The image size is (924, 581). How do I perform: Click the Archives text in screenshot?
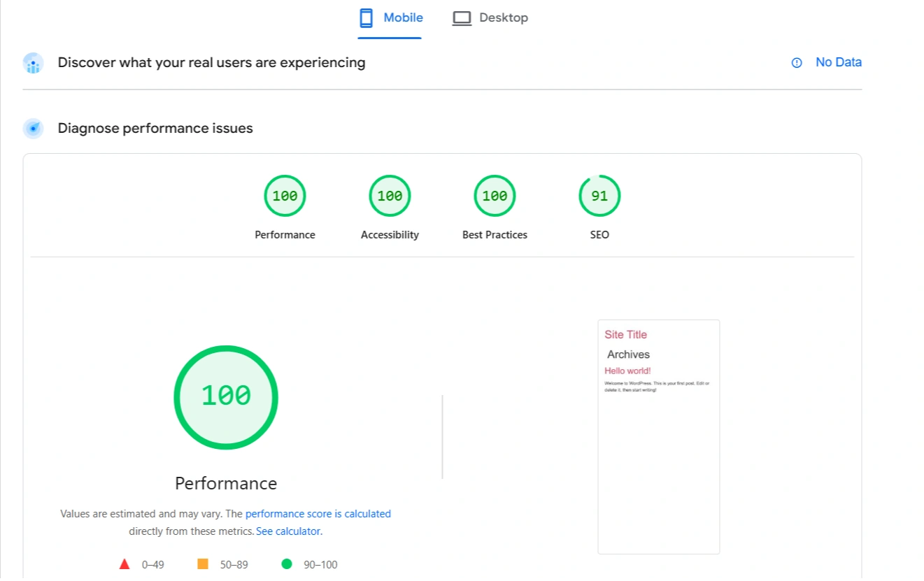pos(628,354)
